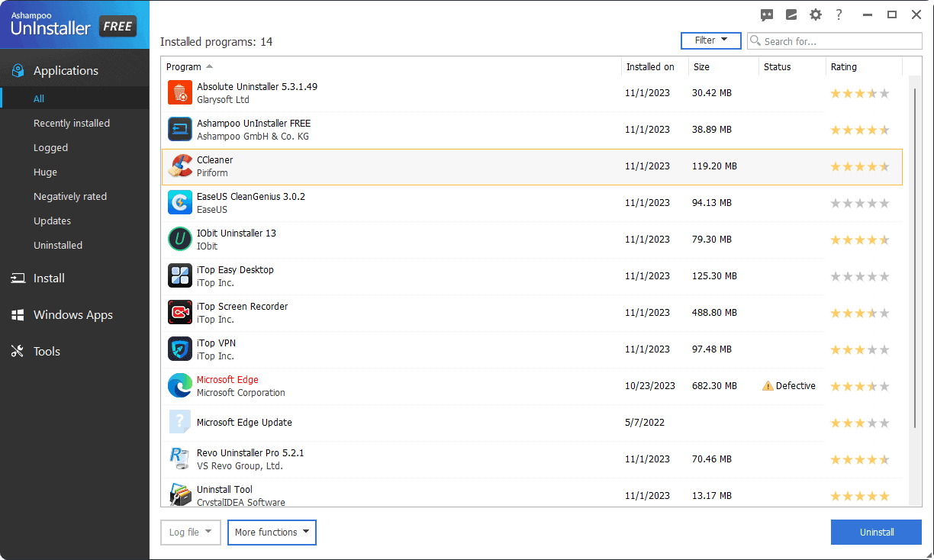934x560 pixels.
Task: Open help using the question mark icon
Action: tap(839, 14)
